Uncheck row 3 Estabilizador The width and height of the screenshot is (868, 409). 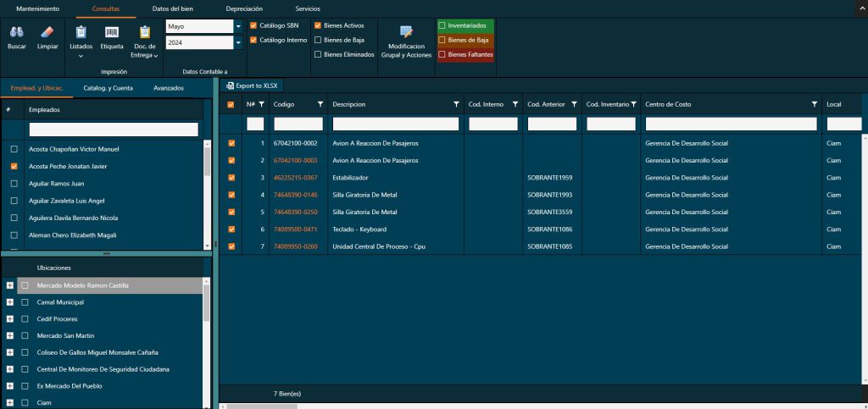[x=231, y=178]
